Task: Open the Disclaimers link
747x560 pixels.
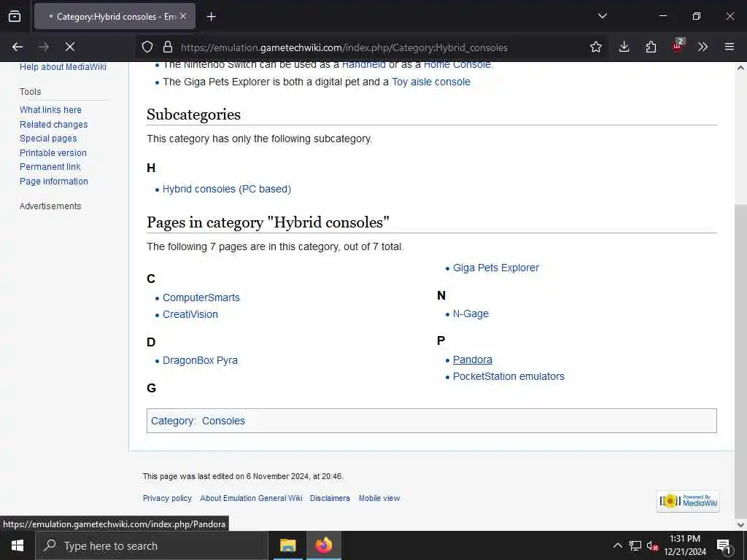Action: (x=330, y=498)
